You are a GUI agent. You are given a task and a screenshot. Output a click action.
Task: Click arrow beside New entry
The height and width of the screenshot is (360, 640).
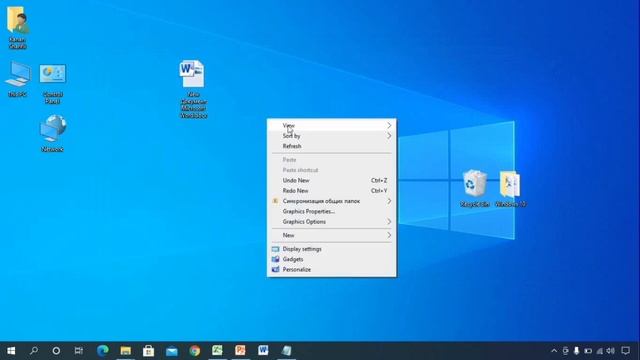[x=389, y=235]
